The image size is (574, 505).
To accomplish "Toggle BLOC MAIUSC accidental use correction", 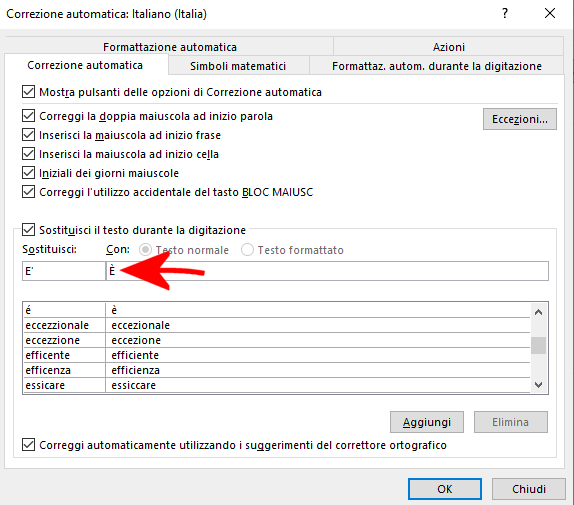I will (x=29, y=192).
